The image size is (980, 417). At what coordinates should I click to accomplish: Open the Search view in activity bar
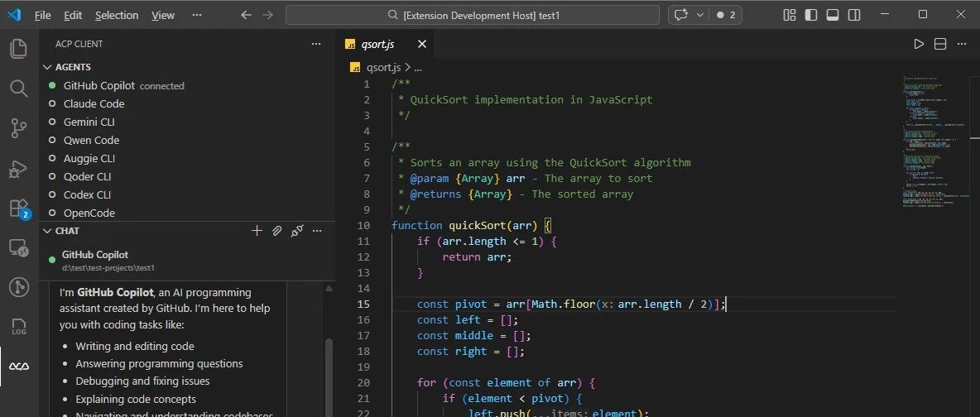(19, 89)
